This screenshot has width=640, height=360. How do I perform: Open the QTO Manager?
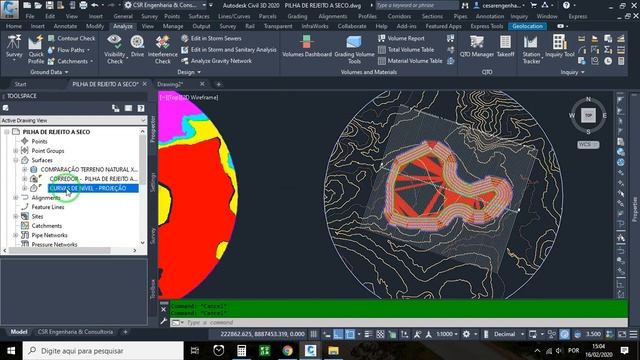[477, 46]
